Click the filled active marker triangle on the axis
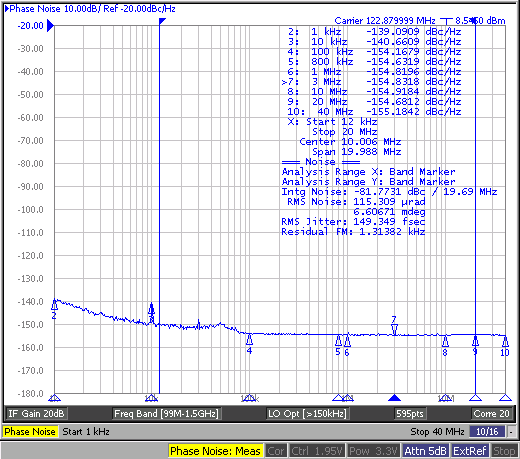The image size is (520, 459). pyautogui.click(x=394, y=397)
